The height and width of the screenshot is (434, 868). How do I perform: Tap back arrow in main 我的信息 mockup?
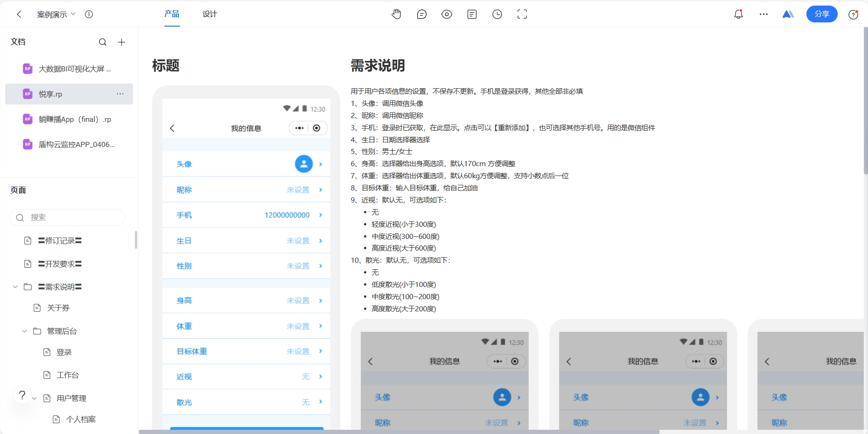172,128
